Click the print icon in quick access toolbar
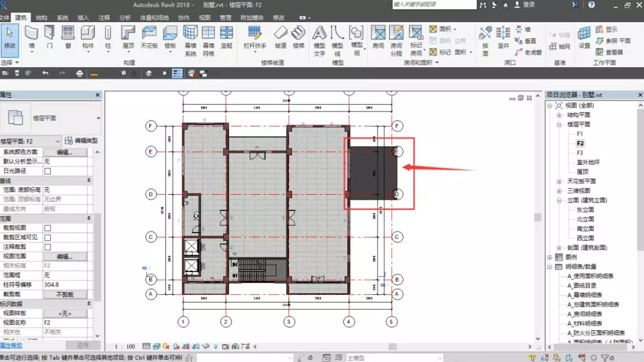The height and width of the screenshot is (362, 644). coord(79,74)
